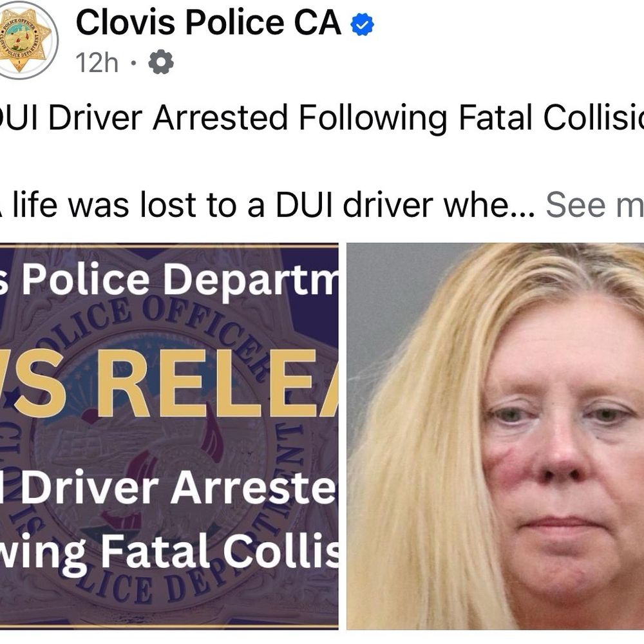Click the gear icon beside the timestamp
The height and width of the screenshot is (644, 644).
(x=161, y=62)
